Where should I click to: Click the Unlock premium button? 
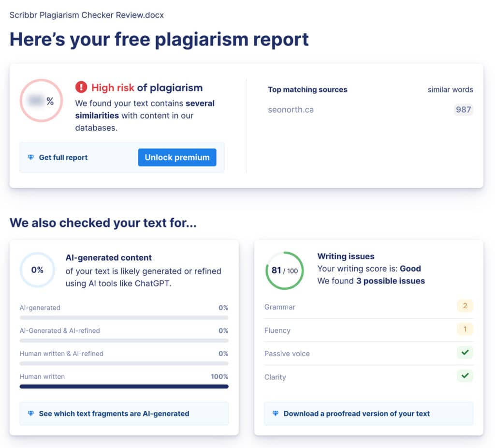click(177, 157)
